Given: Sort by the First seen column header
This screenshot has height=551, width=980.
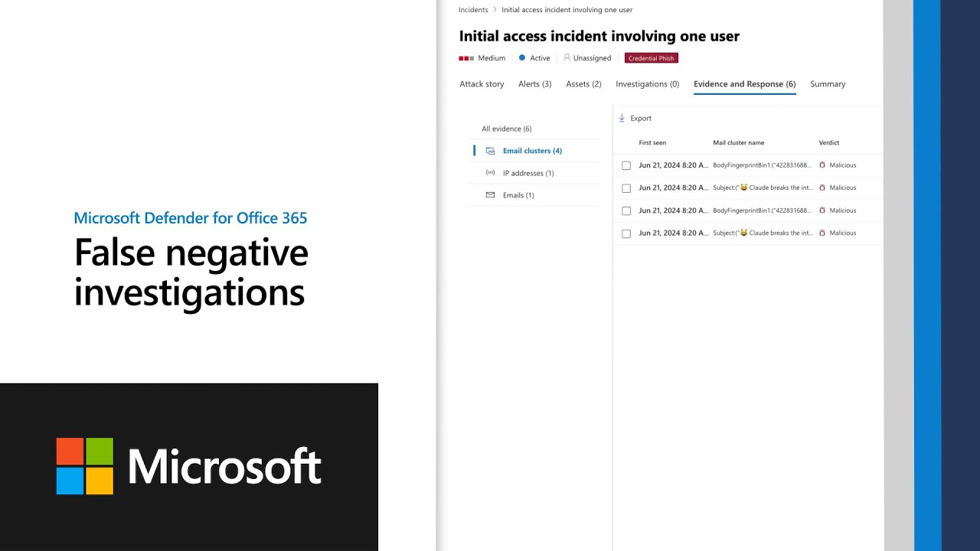Looking at the screenshot, I should (x=652, y=142).
